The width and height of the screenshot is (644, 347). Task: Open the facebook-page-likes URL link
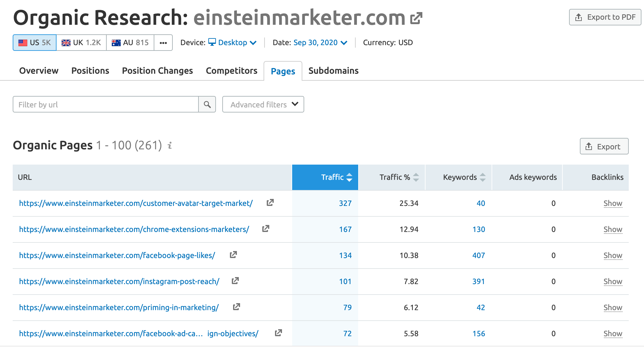click(x=117, y=255)
